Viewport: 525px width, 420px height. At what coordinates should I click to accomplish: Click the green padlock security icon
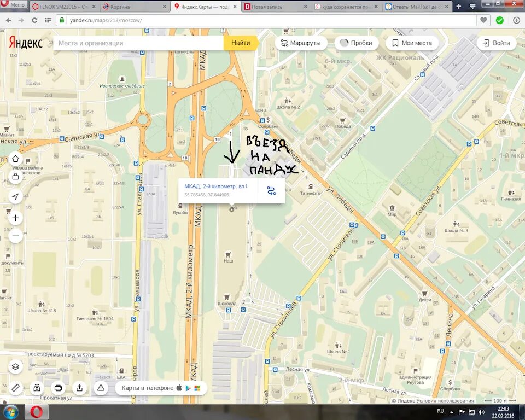pos(62,20)
